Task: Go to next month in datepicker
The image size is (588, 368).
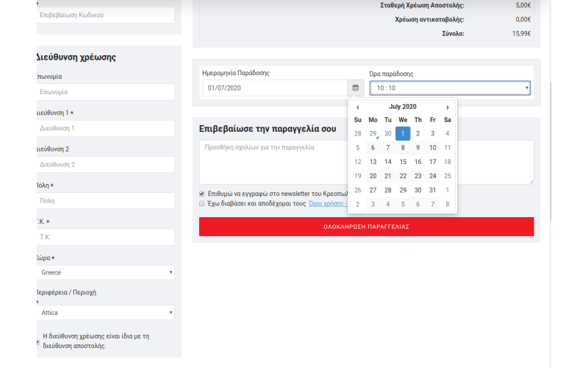Action: click(x=447, y=107)
